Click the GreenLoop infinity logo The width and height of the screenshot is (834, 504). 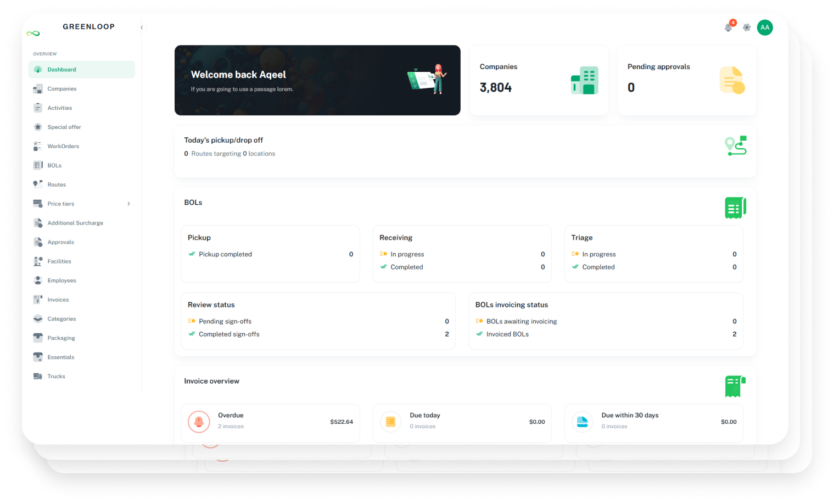33,33
